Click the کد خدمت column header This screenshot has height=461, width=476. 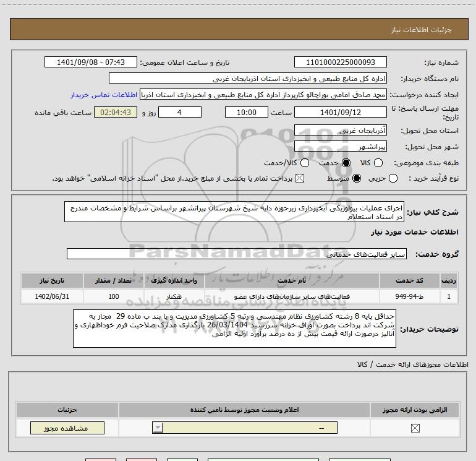(409, 280)
